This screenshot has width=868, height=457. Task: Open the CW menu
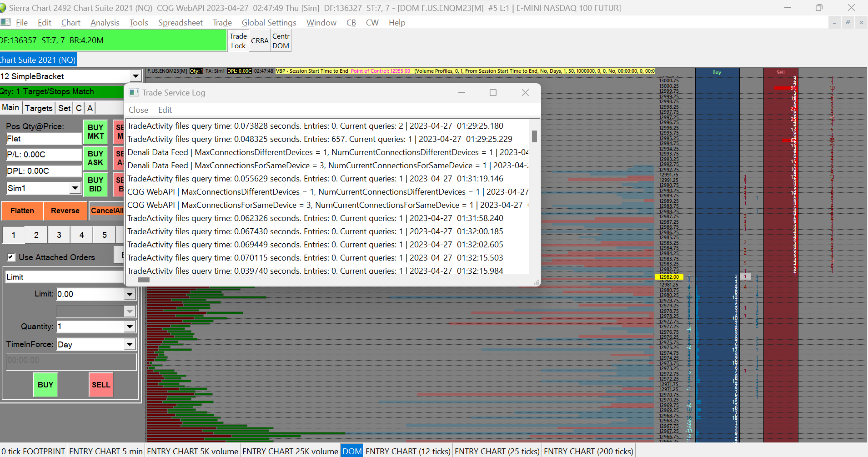pos(372,23)
